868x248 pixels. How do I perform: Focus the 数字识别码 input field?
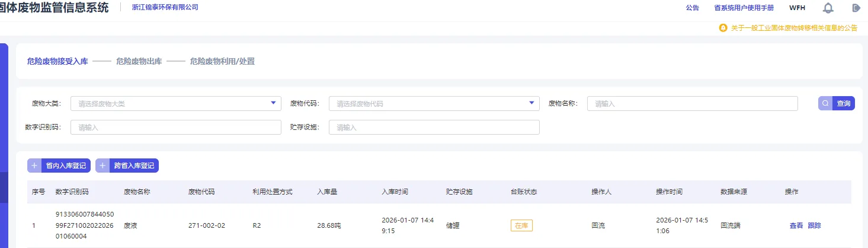point(176,128)
